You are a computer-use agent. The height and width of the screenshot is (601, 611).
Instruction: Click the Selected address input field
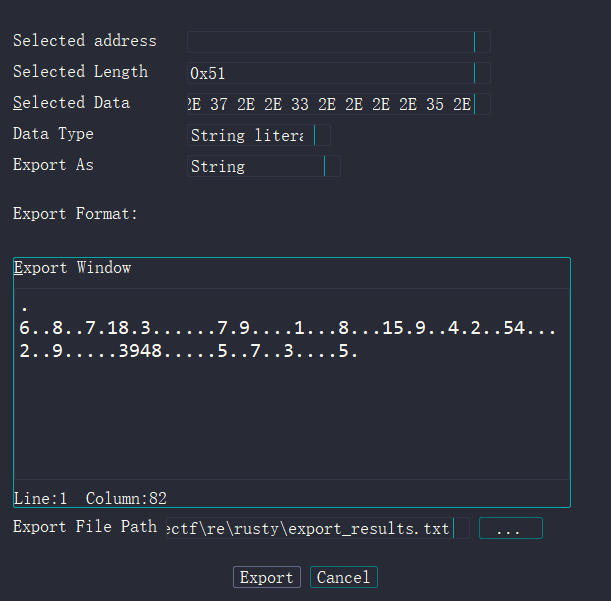(330, 42)
